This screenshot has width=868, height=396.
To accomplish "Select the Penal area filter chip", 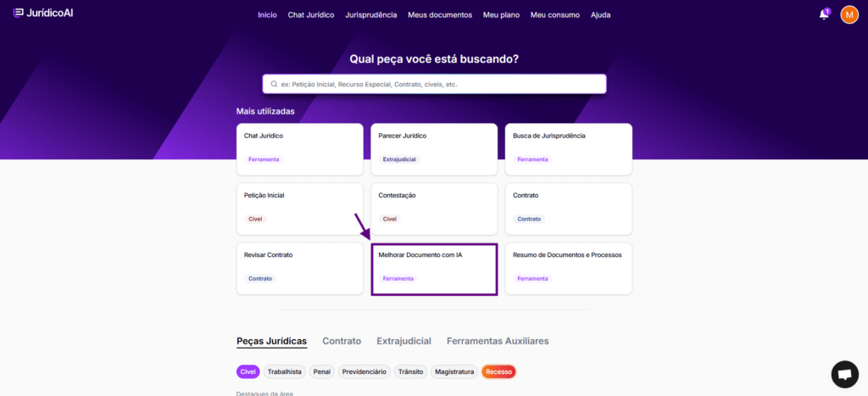I will pos(322,371).
